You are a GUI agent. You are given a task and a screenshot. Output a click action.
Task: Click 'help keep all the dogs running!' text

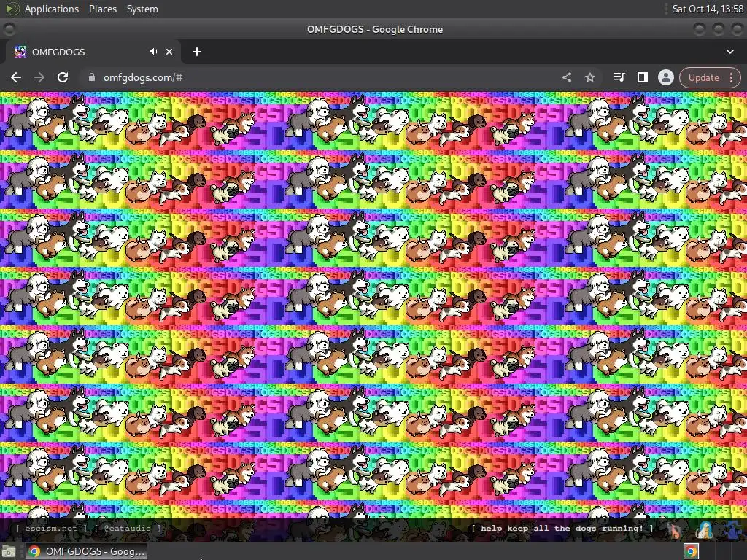pyautogui.click(x=562, y=528)
